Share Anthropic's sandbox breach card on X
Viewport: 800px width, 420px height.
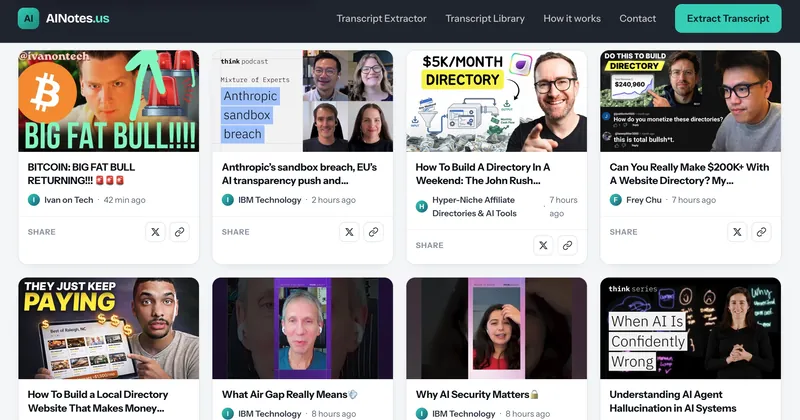click(349, 232)
